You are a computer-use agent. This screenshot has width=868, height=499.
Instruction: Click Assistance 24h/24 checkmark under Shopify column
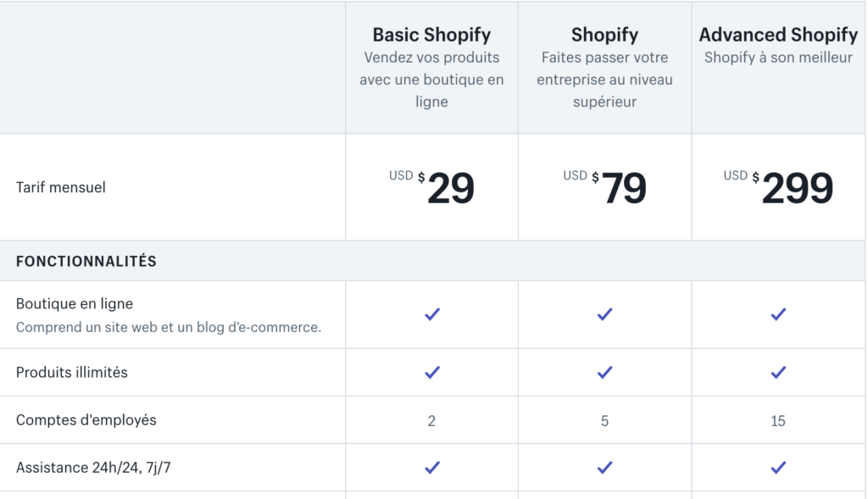click(604, 467)
